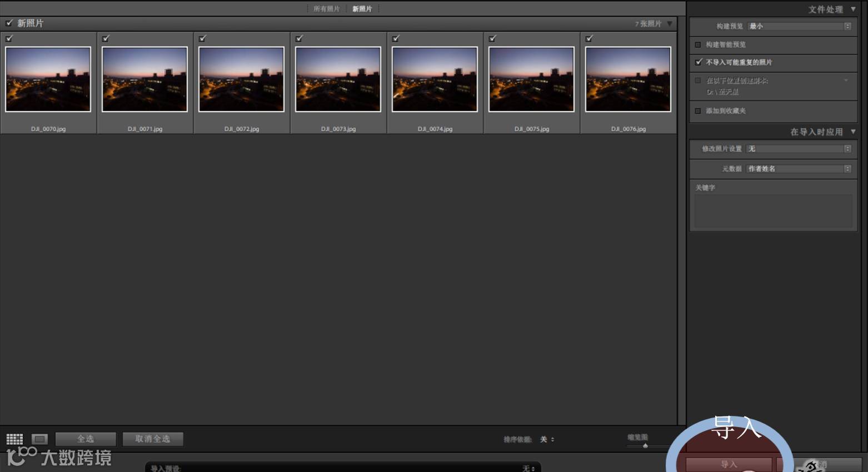868x472 pixels.
Task: Open the 修改照片设置 dropdown
Action: click(800, 149)
